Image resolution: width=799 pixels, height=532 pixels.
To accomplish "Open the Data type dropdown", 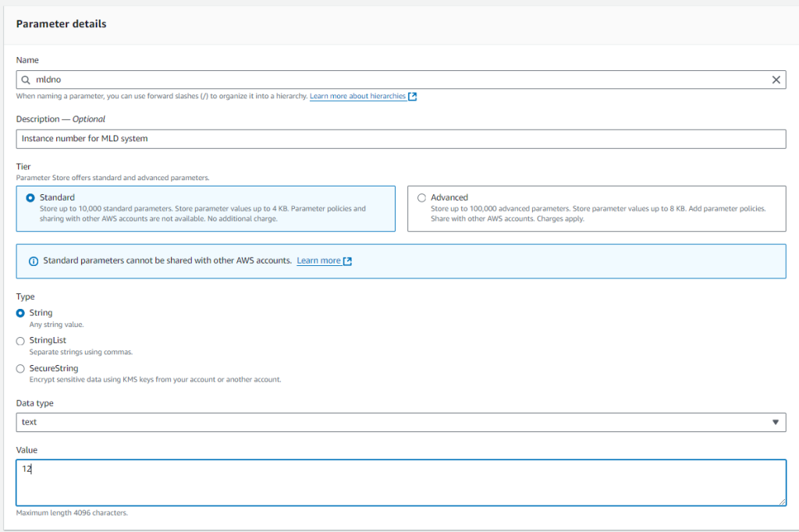I will pos(399,422).
